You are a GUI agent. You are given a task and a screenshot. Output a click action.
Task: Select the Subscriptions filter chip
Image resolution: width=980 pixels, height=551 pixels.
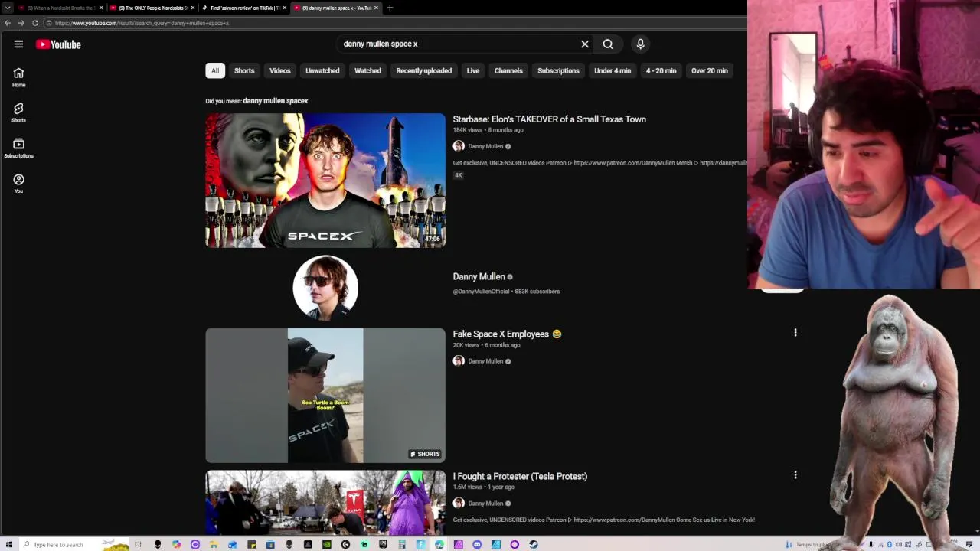(x=558, y=70)
